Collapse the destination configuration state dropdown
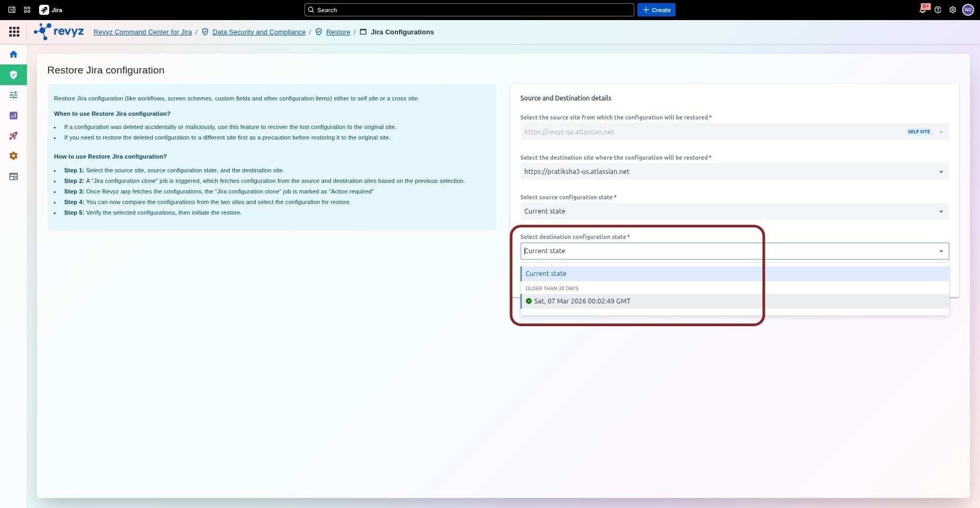980x508 pixels. coord(940,251)
